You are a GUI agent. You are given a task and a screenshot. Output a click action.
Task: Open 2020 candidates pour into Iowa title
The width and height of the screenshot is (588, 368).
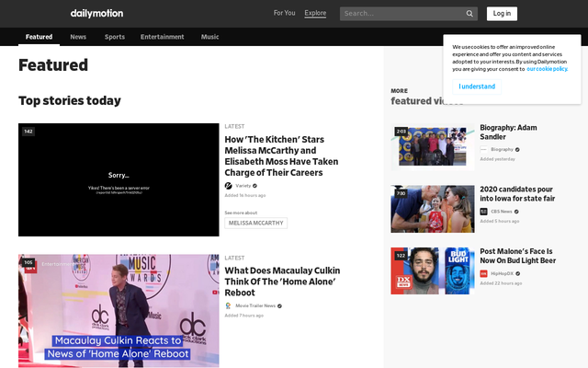(x=517, y=194)
